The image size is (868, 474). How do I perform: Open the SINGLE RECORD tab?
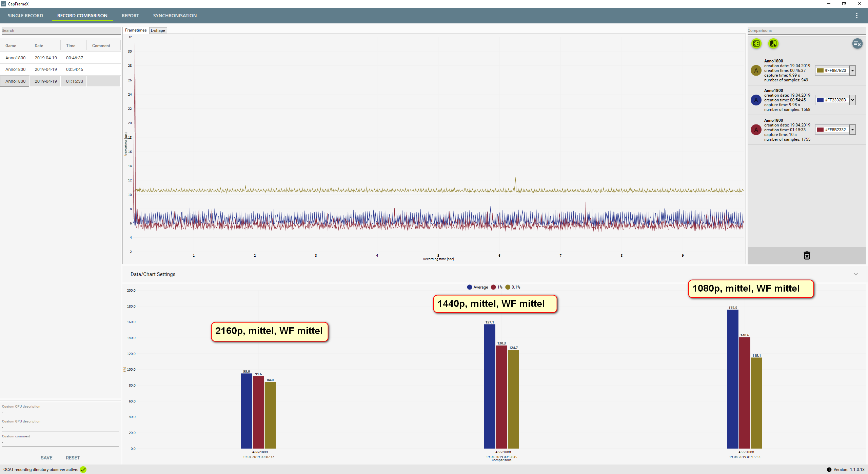pyautogui.click(x=25, y=16)
